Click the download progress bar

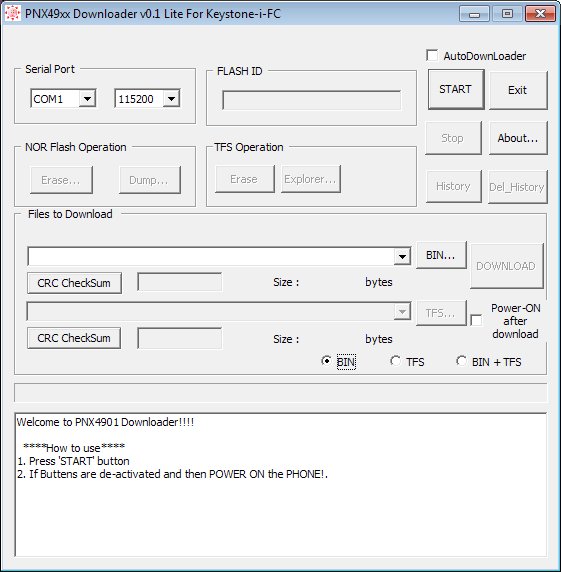point(280,393)
